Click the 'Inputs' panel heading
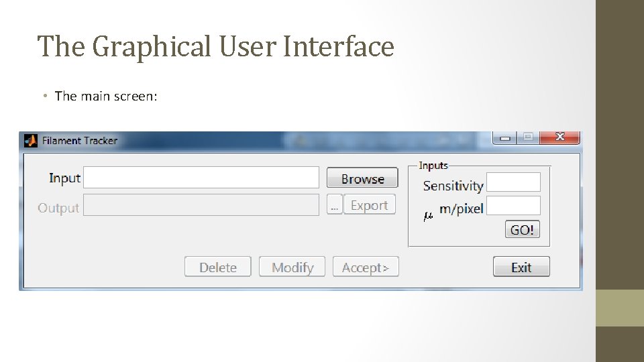The image size is (644, 362). pyautogui.click(x=433, y=166)
